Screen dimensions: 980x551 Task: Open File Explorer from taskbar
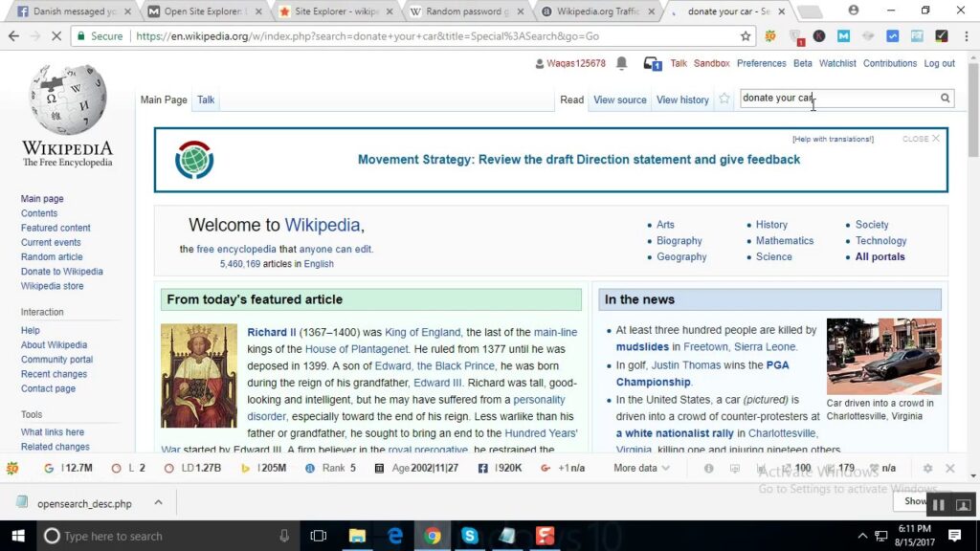tap(357, 536)
